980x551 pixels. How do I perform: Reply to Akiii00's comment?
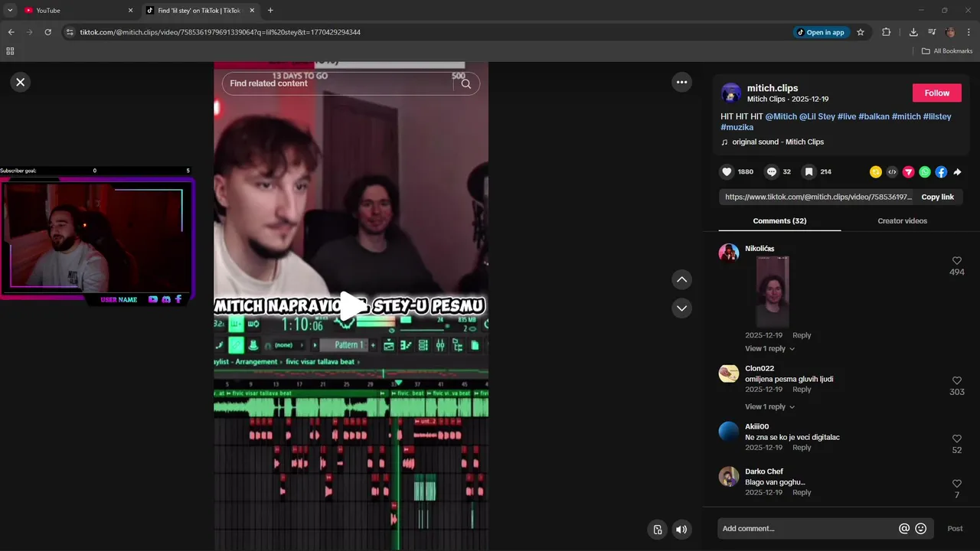point(802,448)
